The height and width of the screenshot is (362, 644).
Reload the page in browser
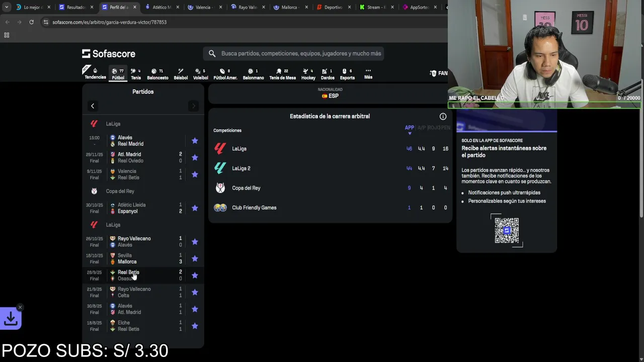point(31,22)
